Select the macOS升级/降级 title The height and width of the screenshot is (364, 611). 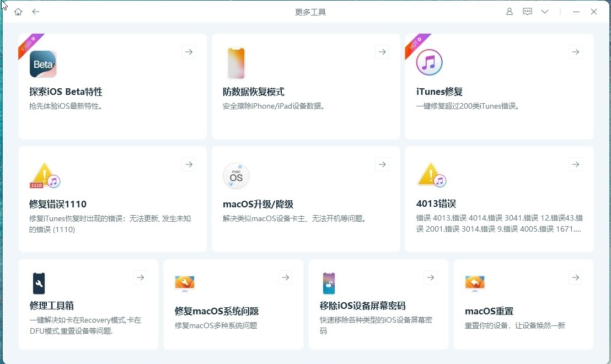pyautogui.click(x=258, y=204)
